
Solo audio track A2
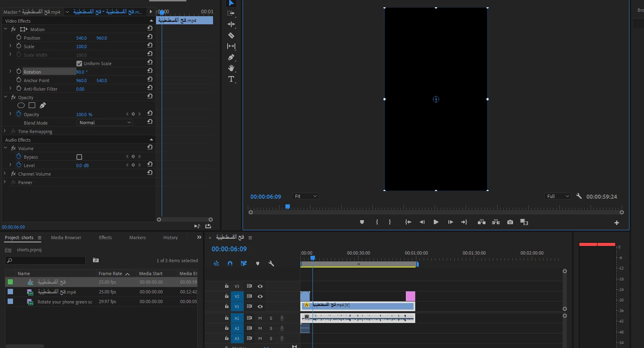click(271, 328)
